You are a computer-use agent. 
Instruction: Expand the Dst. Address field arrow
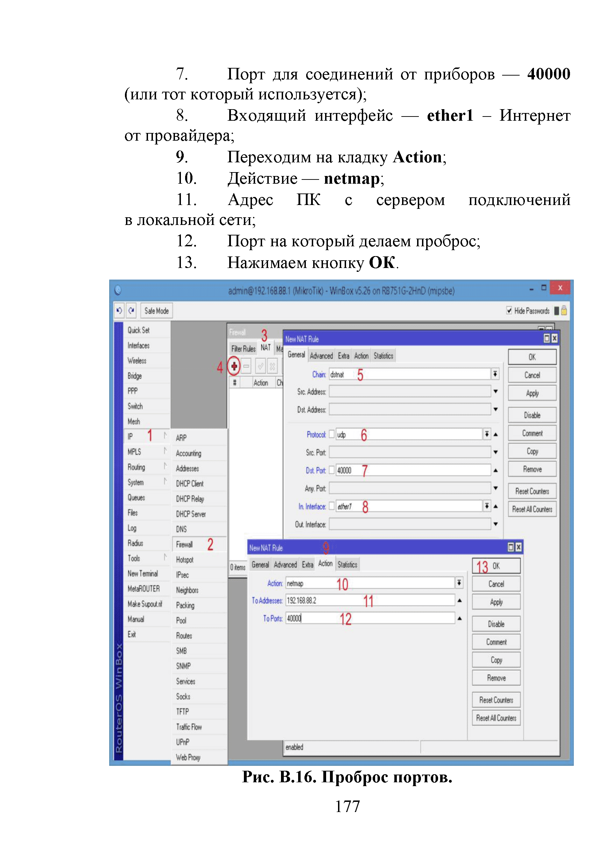click(x=495, y=409)
